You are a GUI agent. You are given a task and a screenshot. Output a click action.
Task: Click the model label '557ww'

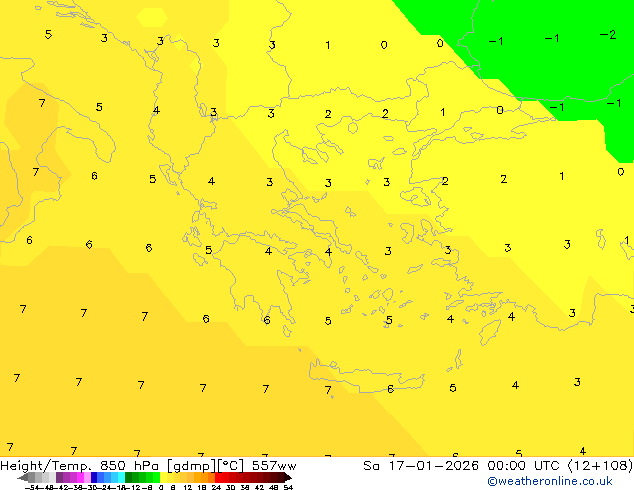click(x=274, y=466)
